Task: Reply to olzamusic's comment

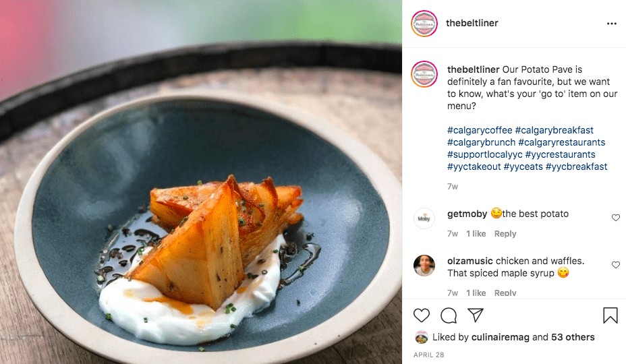Action: click(505, 293)
